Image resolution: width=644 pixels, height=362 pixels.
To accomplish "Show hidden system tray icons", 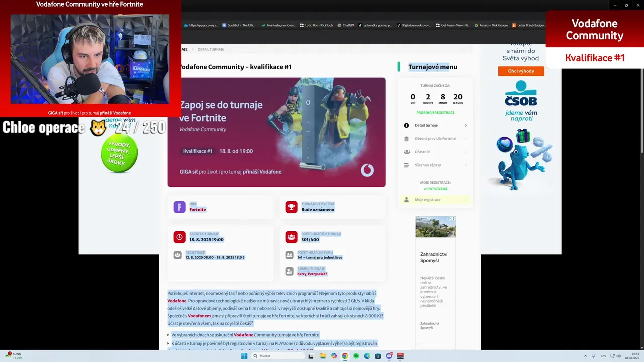I will (x=585, y=356).
